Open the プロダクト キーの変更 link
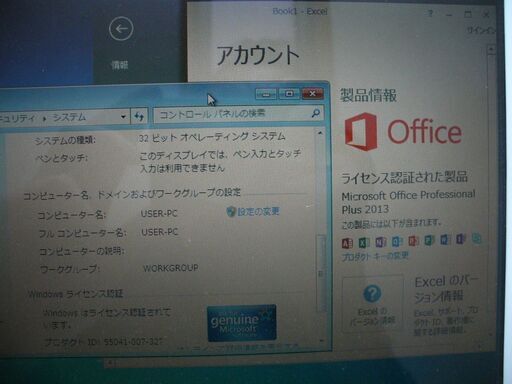 tap(375, 256)
